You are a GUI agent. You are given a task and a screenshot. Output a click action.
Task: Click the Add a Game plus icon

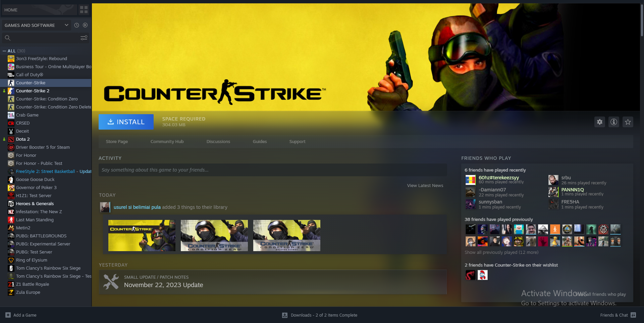8,315
